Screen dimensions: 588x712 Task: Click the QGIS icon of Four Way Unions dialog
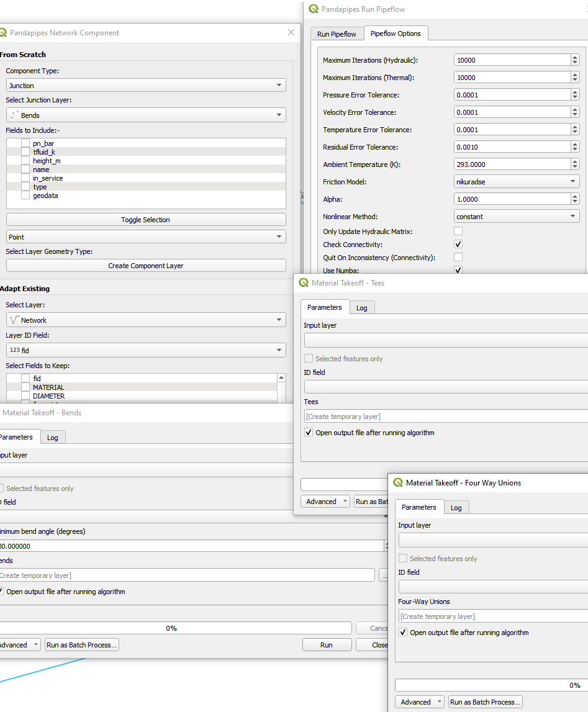tap(398, 482)
